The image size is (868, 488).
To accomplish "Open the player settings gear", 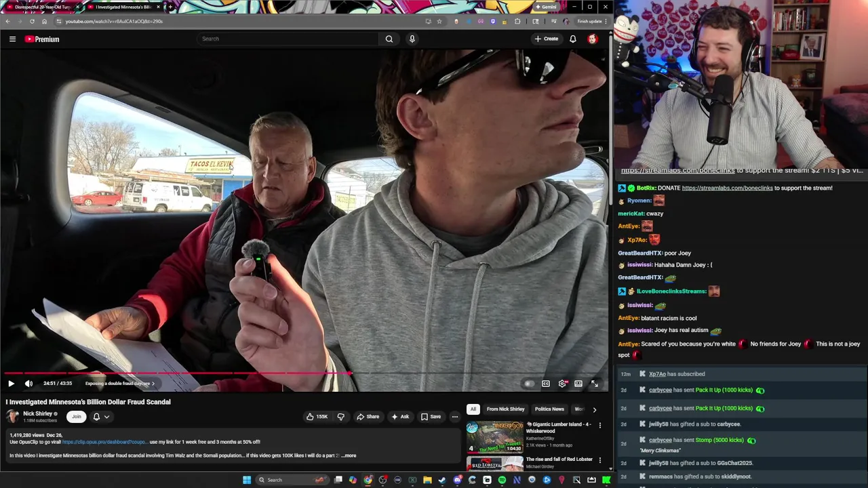I will pos(562,384).
